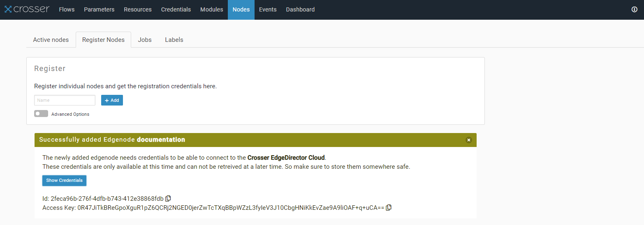Open the Resources section
The height and width of the screenshot is (225, 644).
(138, 9)
